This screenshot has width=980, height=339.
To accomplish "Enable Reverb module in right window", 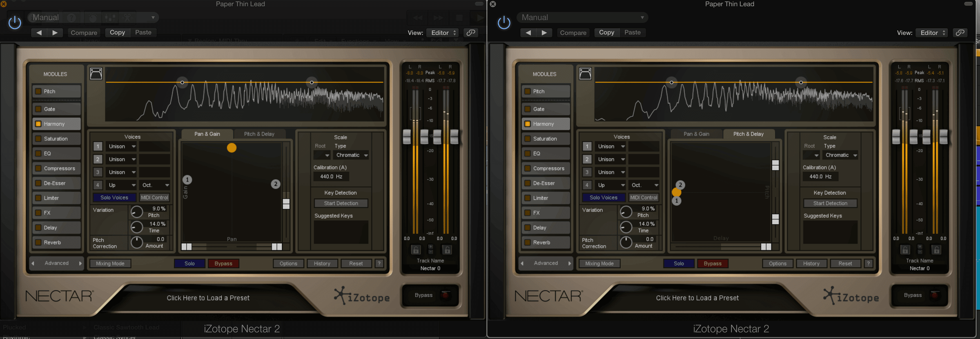I will 527,242.
